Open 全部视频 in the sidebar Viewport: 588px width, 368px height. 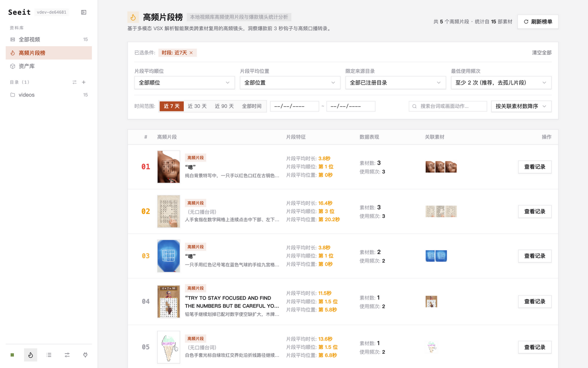click(49, 39)
